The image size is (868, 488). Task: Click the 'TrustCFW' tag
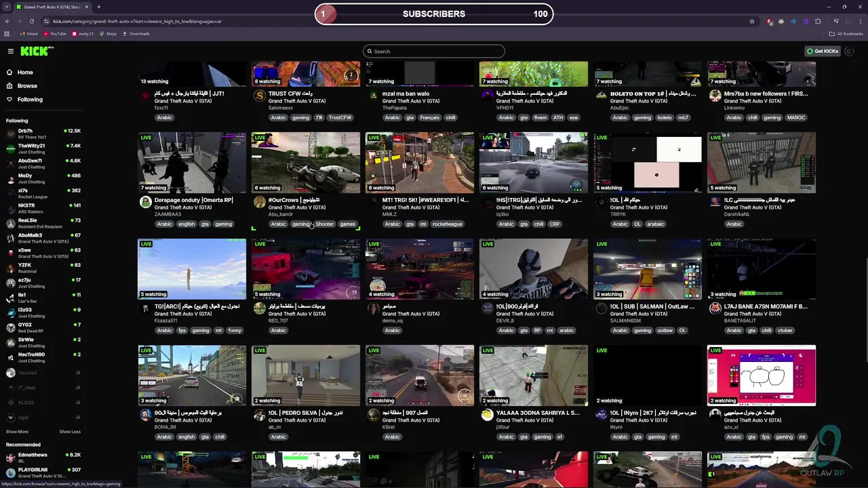click(340, 118)
